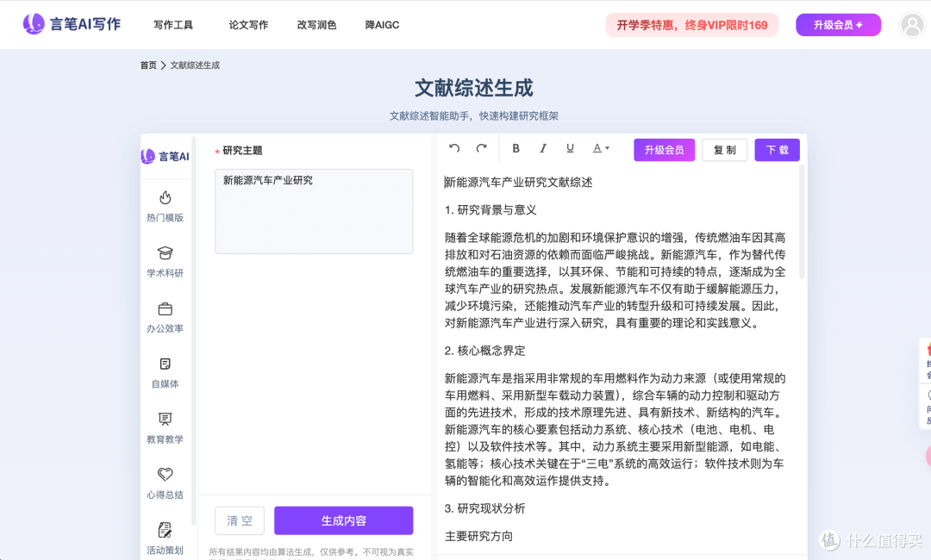Screen dimensions: 931x560
Task: Open the font color dropdown
Action: (601, 148)
